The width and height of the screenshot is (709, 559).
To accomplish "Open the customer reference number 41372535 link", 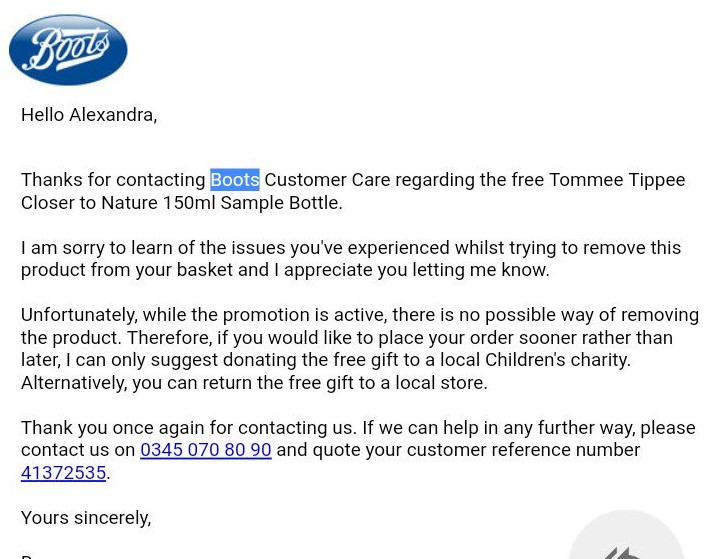I will click(63, 473).
